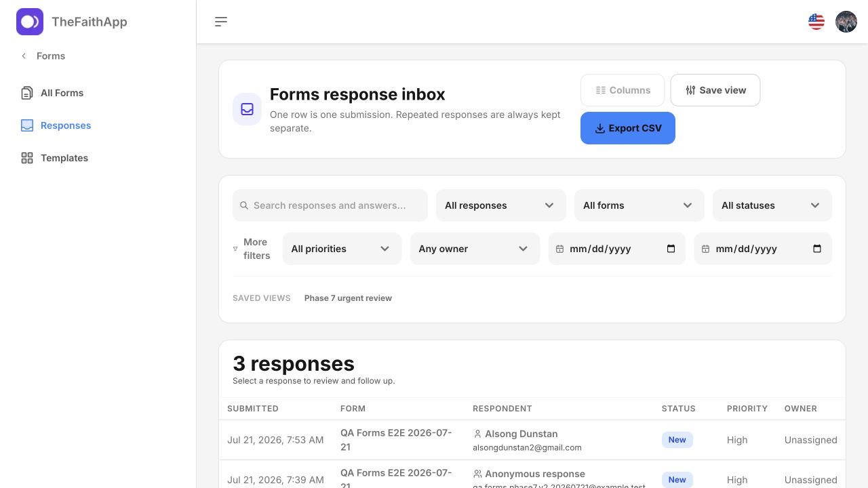Screen dimensions: 868x488
Task: Open language selector US flag icon
Action: pos(816,22)
